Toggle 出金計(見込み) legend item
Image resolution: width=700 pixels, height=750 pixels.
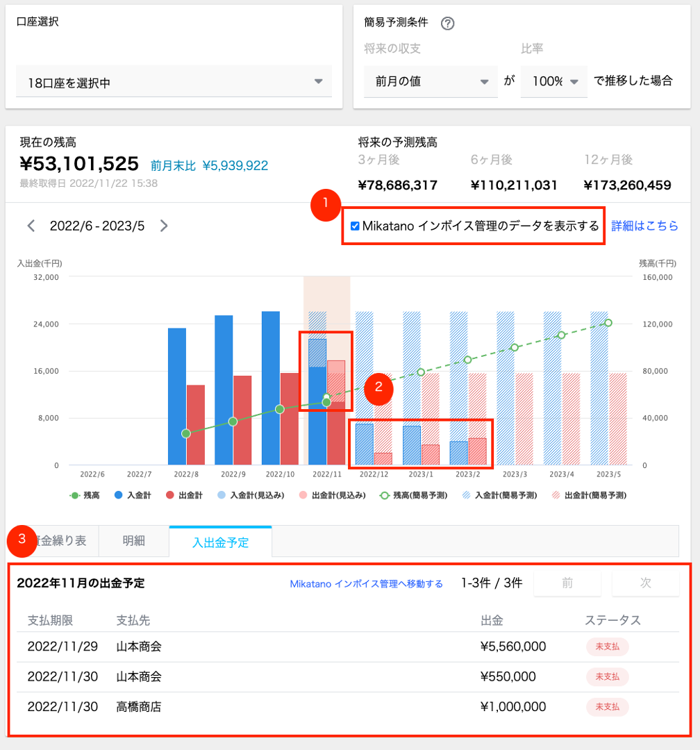pos(332,495)
